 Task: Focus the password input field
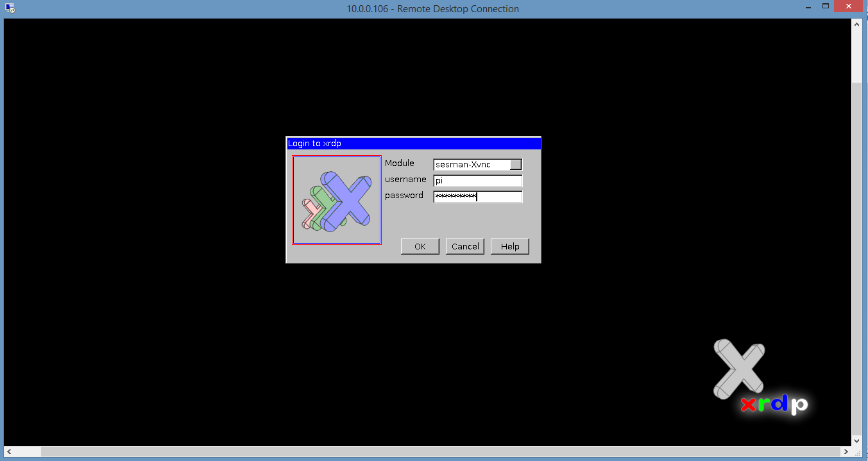click(x=478, y=197)
